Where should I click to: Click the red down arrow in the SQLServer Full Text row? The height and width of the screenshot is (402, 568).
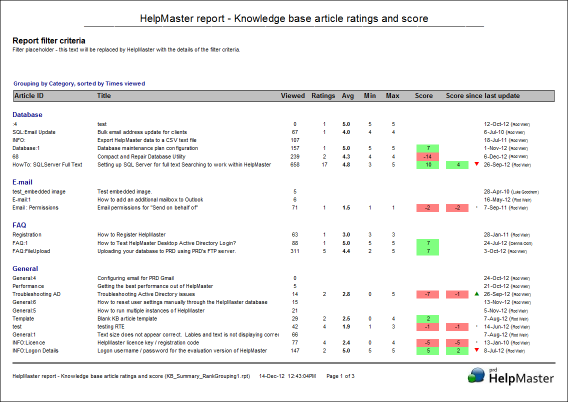tap(477, 164)
